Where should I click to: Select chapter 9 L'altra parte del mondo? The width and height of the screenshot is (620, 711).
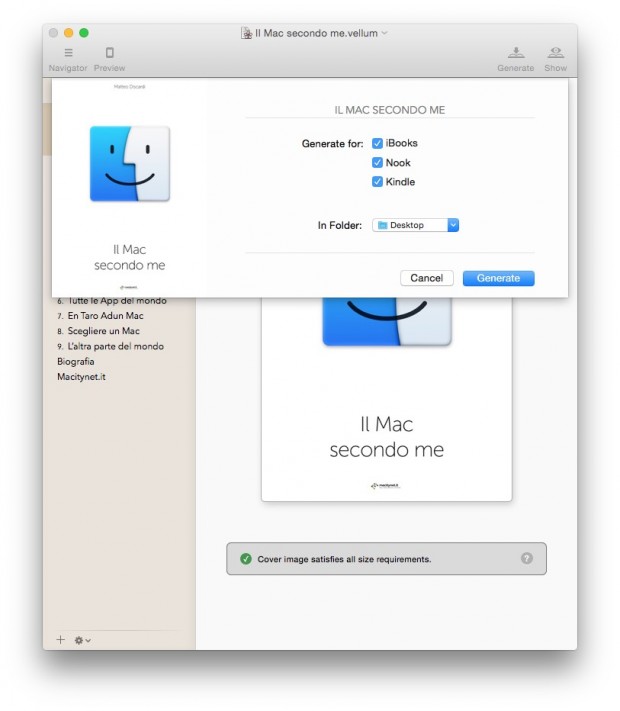(110, 346)
